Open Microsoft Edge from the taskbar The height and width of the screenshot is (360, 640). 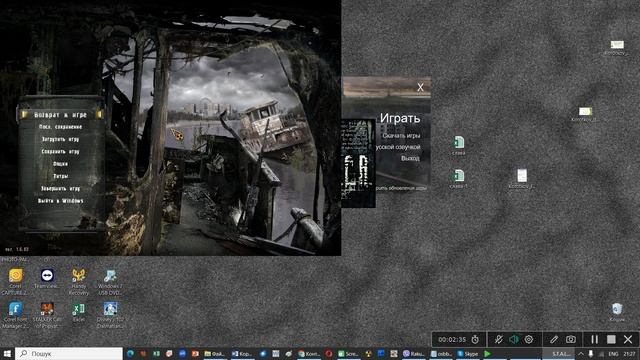pyautogui.click(x=130, y=353)
